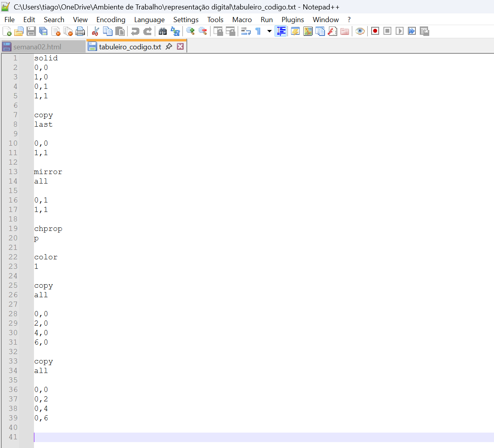Open the Plugins menu
Viewport: 494px width, 448px height.
click(293, 20)
